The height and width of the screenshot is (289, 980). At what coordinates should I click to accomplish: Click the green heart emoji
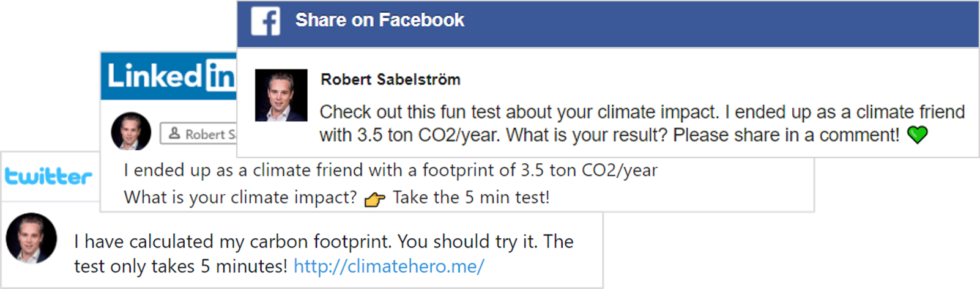[917, 134]
